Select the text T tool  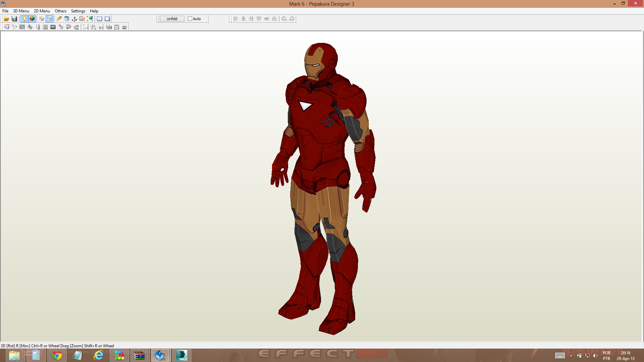tap(45, 27)
